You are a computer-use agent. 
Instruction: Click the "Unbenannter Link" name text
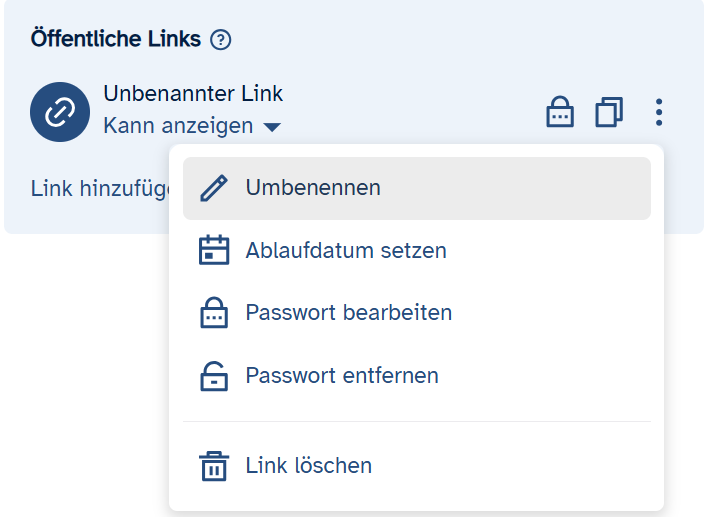pyautogui.click(x=193, y=94)
